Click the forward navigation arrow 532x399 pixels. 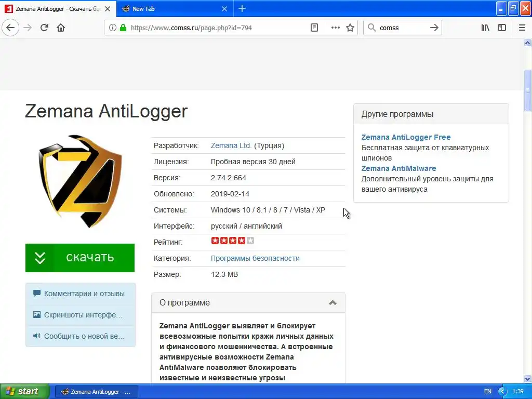pos(28,28)
